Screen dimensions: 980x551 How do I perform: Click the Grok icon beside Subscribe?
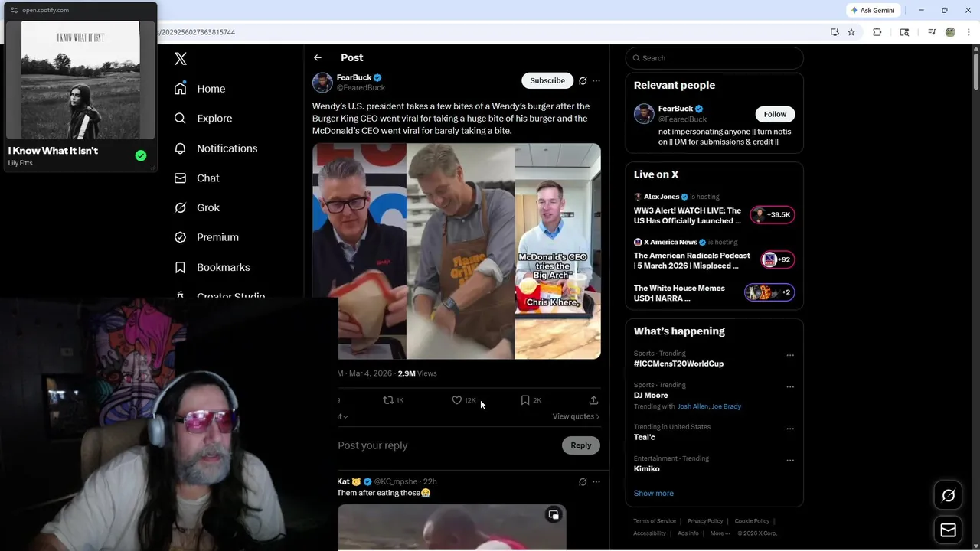click(583, 80)
